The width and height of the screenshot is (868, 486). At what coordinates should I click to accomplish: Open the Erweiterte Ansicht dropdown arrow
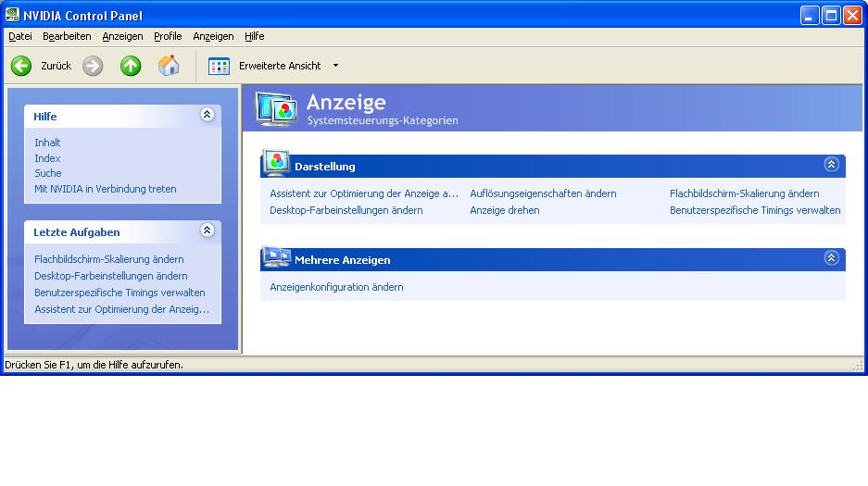point(335,66)
